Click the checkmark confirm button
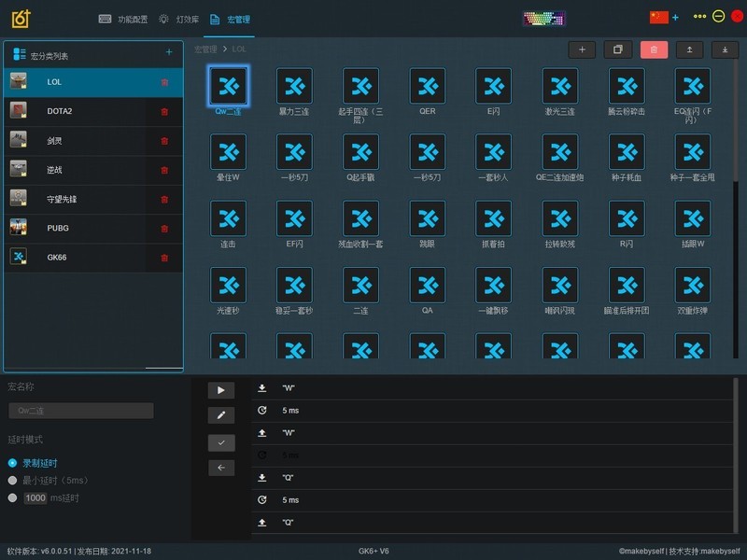 (x=221, y=442)
